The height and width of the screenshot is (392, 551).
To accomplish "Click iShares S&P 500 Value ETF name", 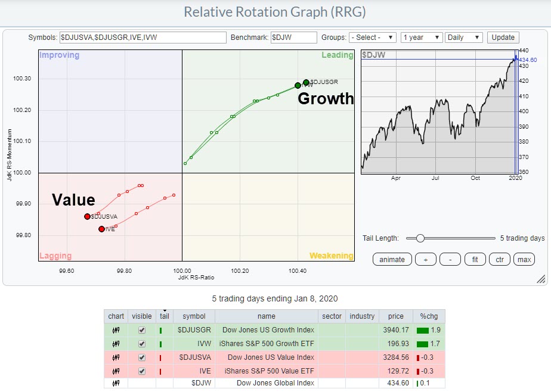I will [x=270, y=371].
